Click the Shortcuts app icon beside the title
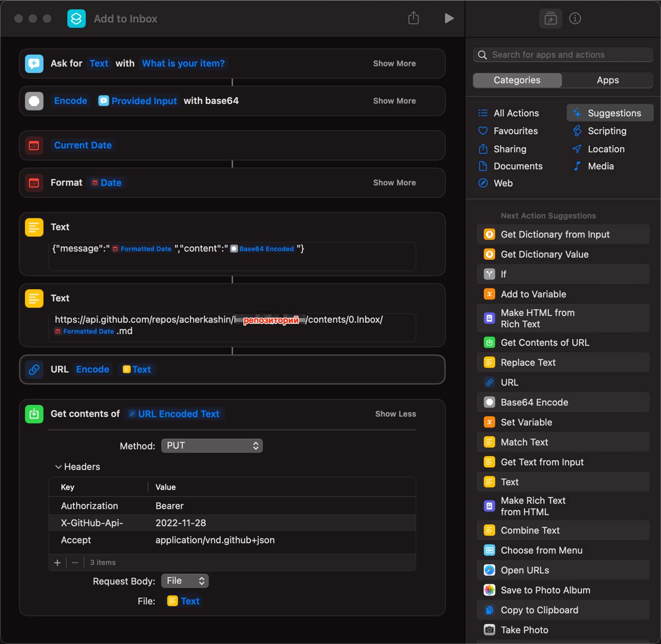The image size is (661, 644). (x=76, y=19)
